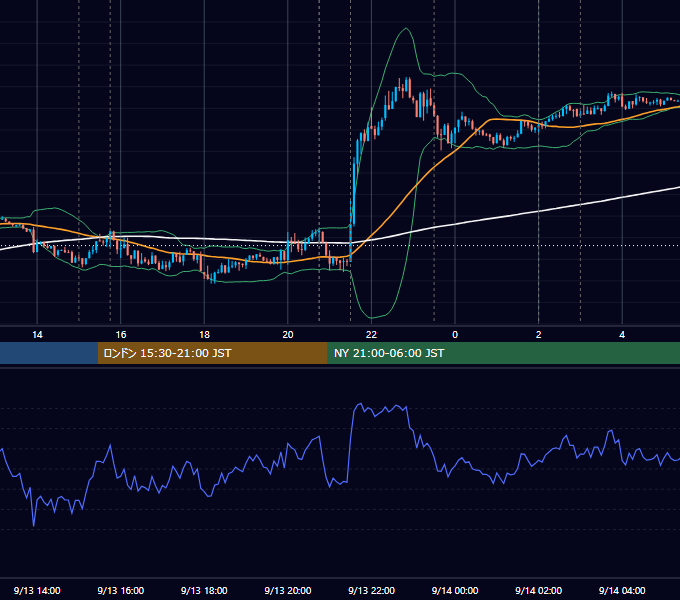
Task: Select the blue session bar before ロンドン
Action: (x=49, y=353)
